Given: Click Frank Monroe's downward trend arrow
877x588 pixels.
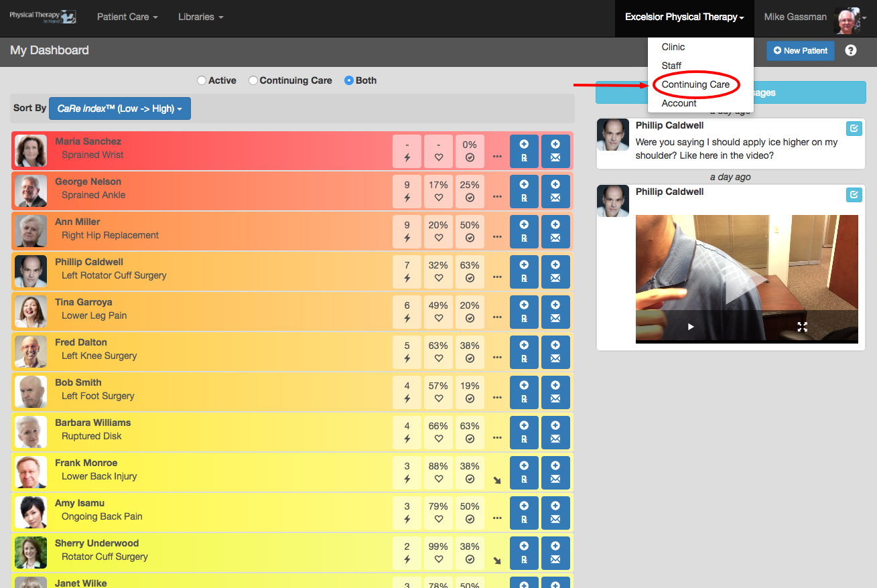Looking at the screenshot, I should pos(497,480).
